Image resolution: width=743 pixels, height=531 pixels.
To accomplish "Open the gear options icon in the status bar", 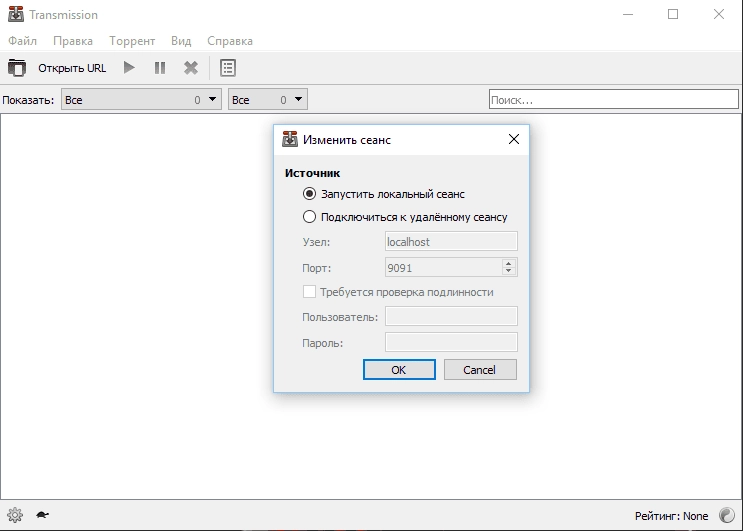I will pyautogui.click(x=15, y=515).
